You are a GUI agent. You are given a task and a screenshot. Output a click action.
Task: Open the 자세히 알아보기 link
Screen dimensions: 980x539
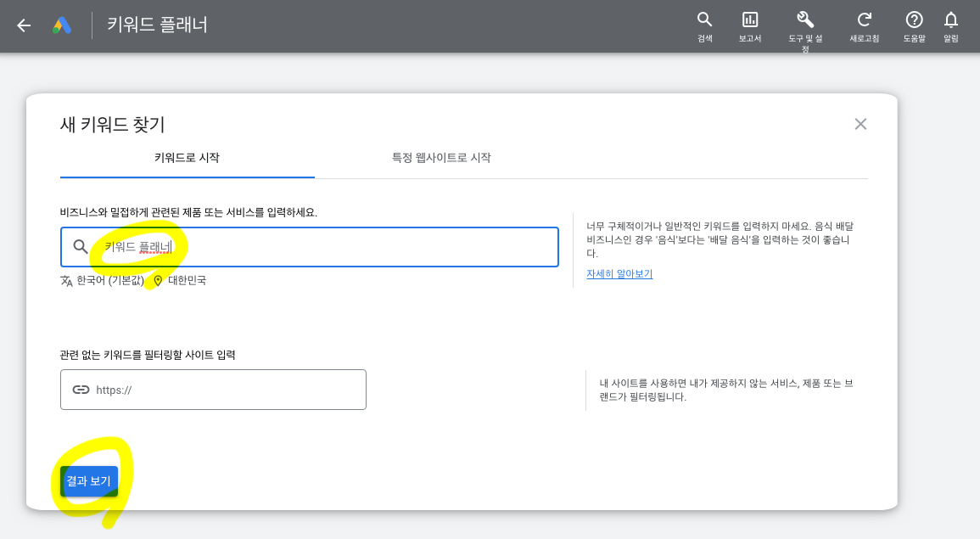coord(619,274)
